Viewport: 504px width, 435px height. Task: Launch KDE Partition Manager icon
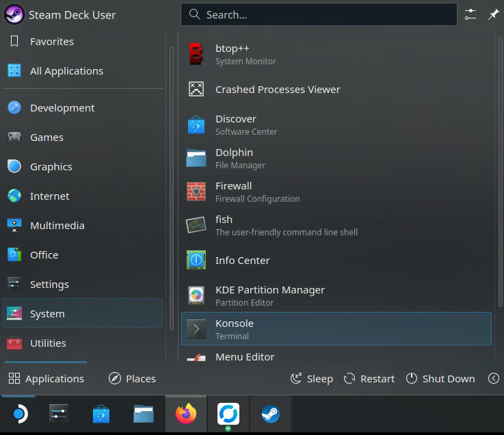click(196, 295)
